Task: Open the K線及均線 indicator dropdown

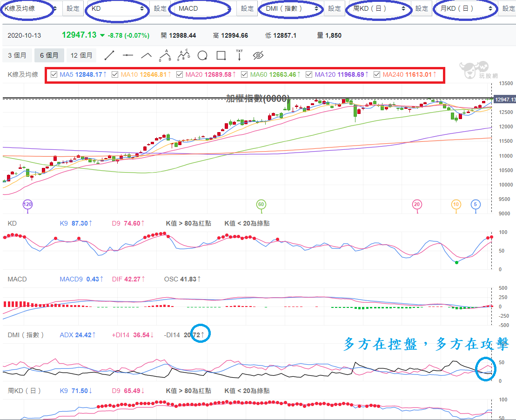Action: click(30, 8)
